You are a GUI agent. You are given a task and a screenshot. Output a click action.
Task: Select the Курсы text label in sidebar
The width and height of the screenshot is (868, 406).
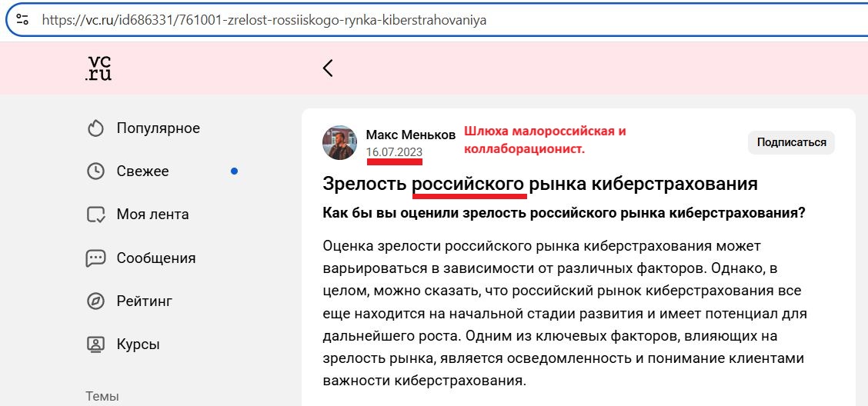138,344
